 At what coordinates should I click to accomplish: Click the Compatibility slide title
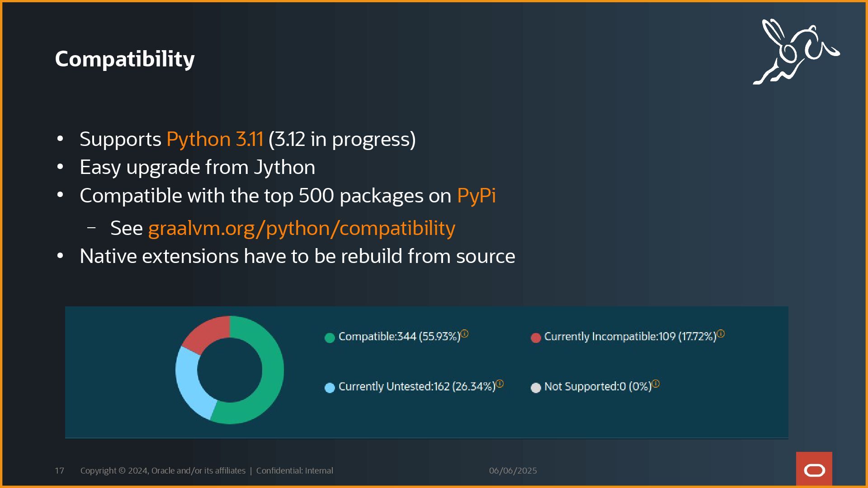(125, 59)
